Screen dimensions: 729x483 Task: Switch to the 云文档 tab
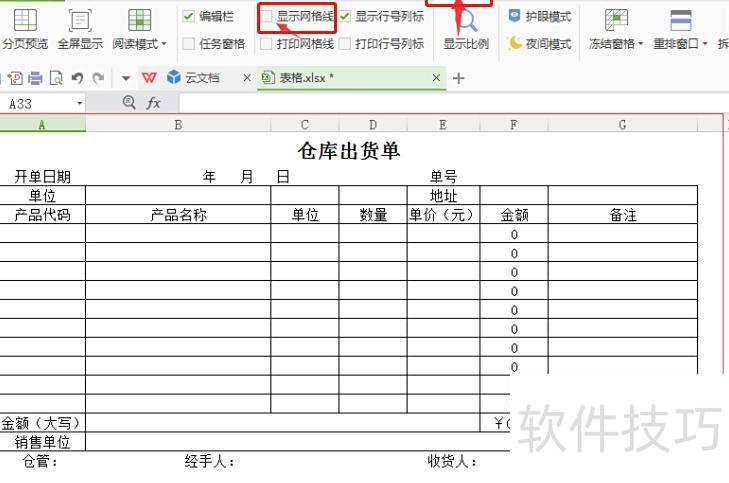[x=202, y=78]
